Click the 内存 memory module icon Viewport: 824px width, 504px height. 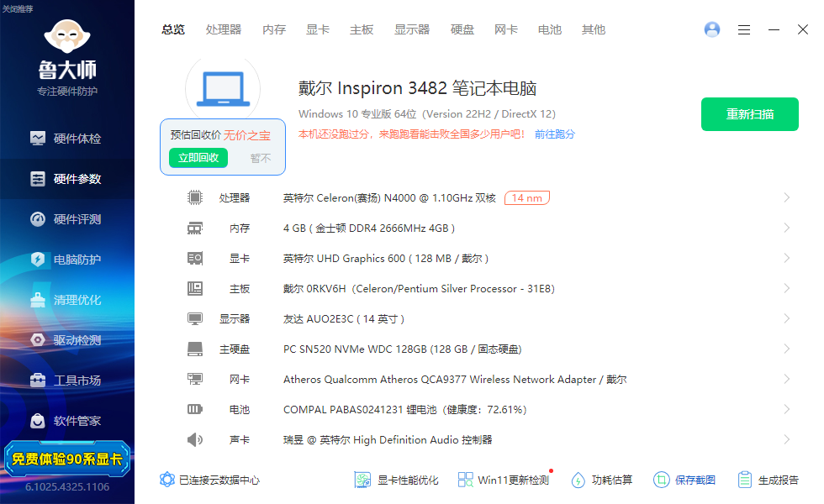195,228
